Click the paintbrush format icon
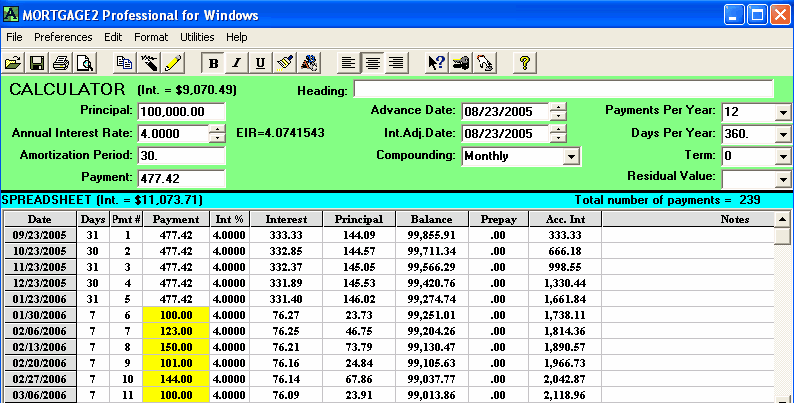794x403 pixels. coord(285,62)
